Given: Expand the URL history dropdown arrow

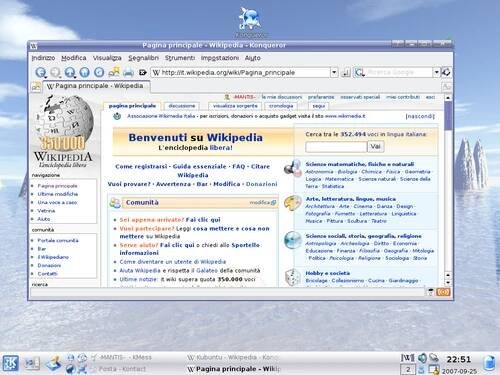Looking at the screenshot, I should (334, 72).
